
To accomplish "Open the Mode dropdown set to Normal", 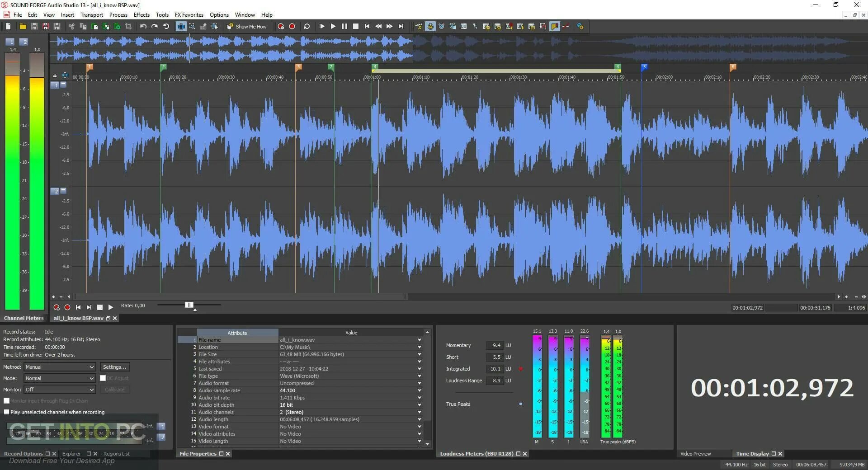I will click(59, 378).
